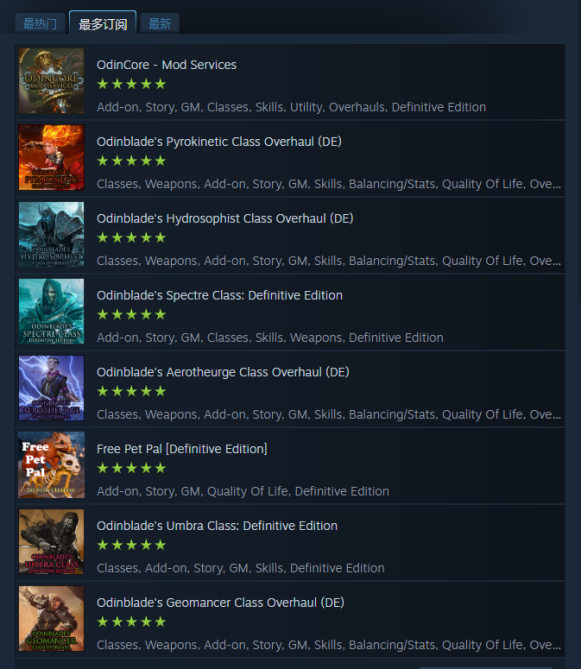Image resolution: width=581 pixels, height=669 pixels.
Task: Open the Spectre Class thumbnail image
Action: [52, 311]
